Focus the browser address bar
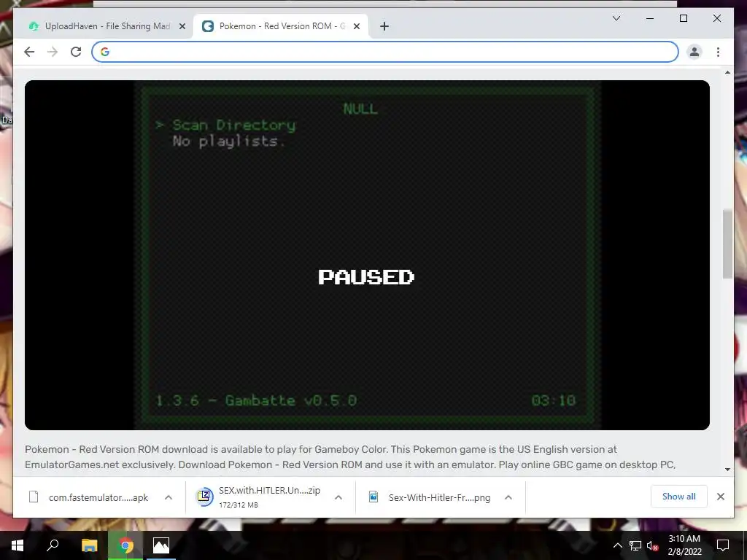This screenshot has height=560, width=747. [385, 52]
